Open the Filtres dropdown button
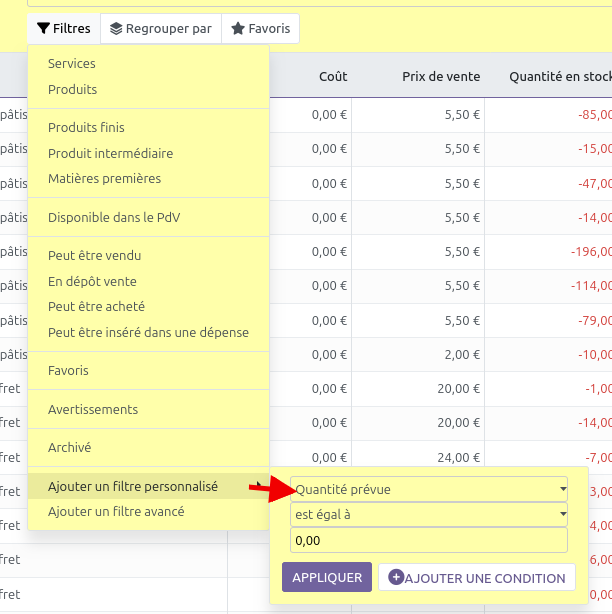The height and width of the screenshot is (614, 612). click(64, 29)
